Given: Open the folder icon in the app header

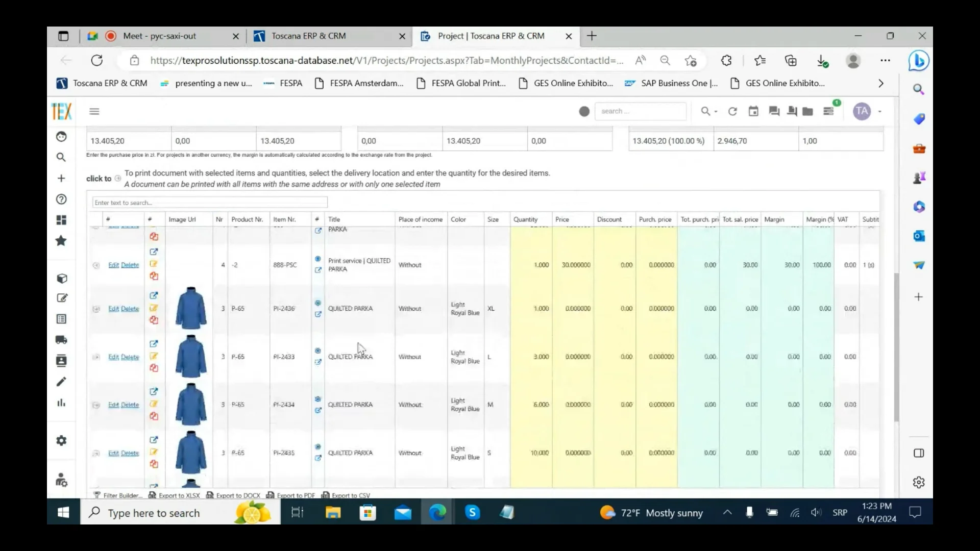Looking at the screenshot, I should tap(807, 111).
